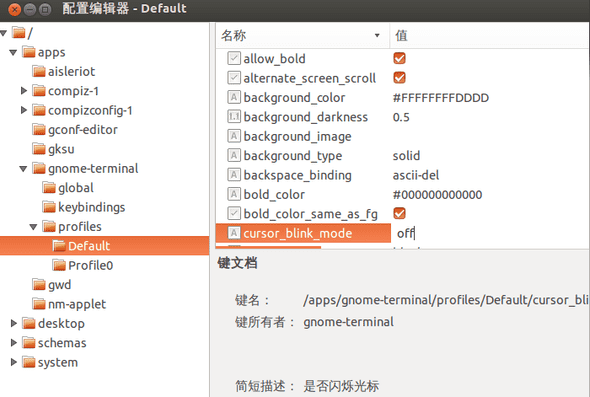Viewport: 590px width, 397px height.
Task: Click the nm-applet folder icon
Action: click(x=39, y=304)
